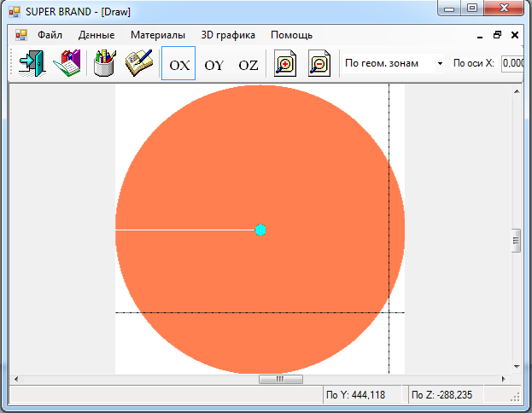Click the pencil cup tools icon
Screen dimensions: 532x413
[x=105, y=63]
